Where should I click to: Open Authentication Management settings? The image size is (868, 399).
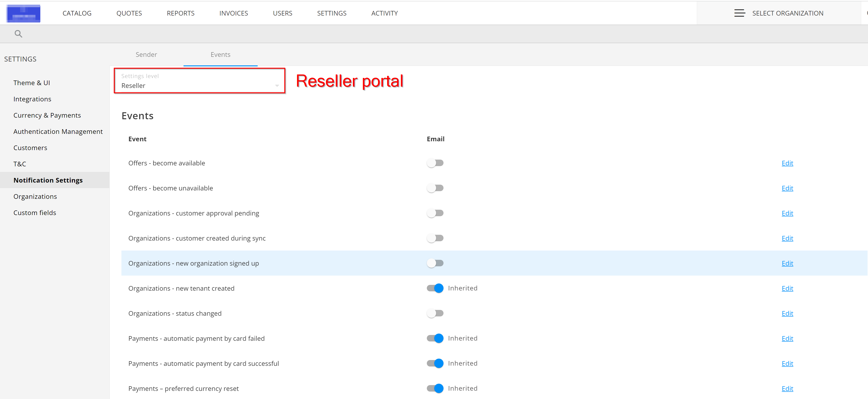point(58,132)
